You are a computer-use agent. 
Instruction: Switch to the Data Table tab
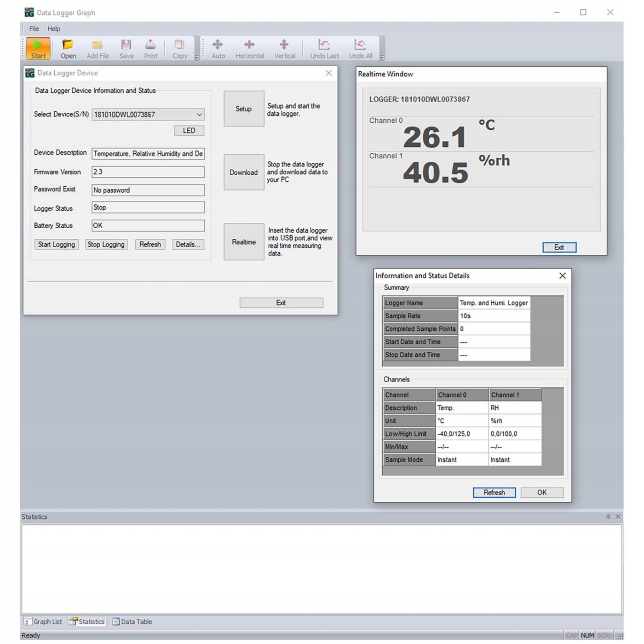click(132, 621)
